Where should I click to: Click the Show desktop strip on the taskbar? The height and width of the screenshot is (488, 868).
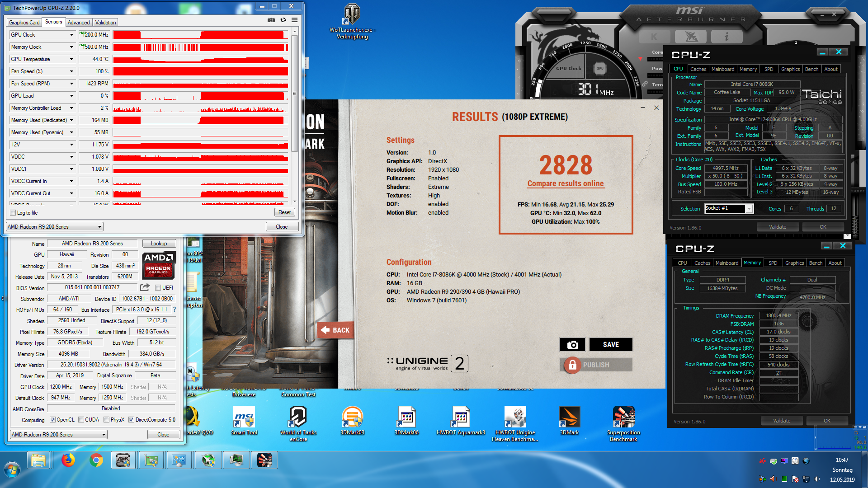tap(864, 469)
